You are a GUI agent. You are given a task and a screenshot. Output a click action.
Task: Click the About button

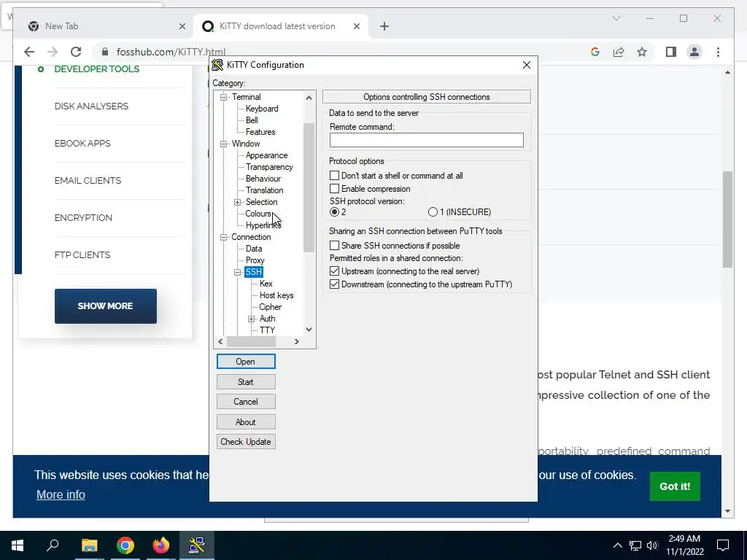coord(246,422)
